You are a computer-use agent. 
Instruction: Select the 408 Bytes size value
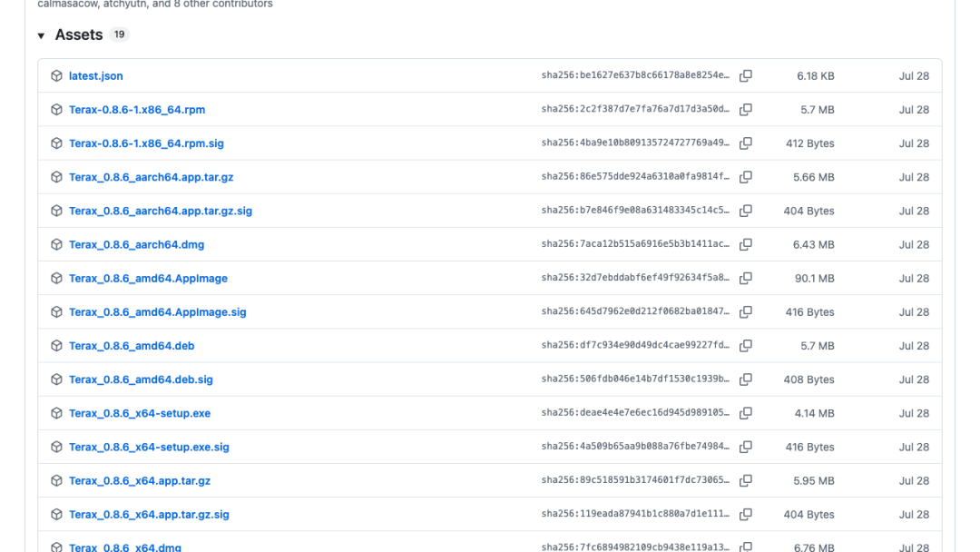(x=808, y=379)
